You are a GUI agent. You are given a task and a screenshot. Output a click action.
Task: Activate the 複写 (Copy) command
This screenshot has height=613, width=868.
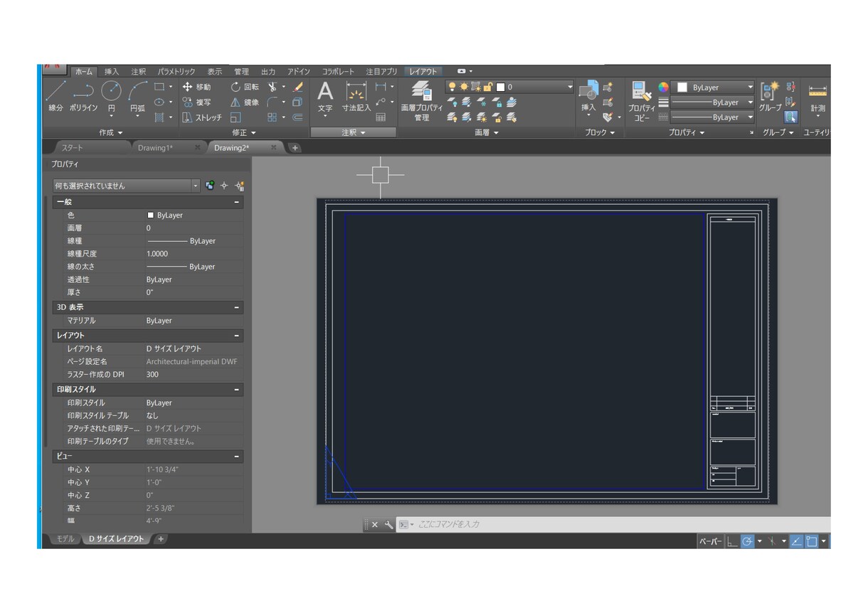(196, 102)
